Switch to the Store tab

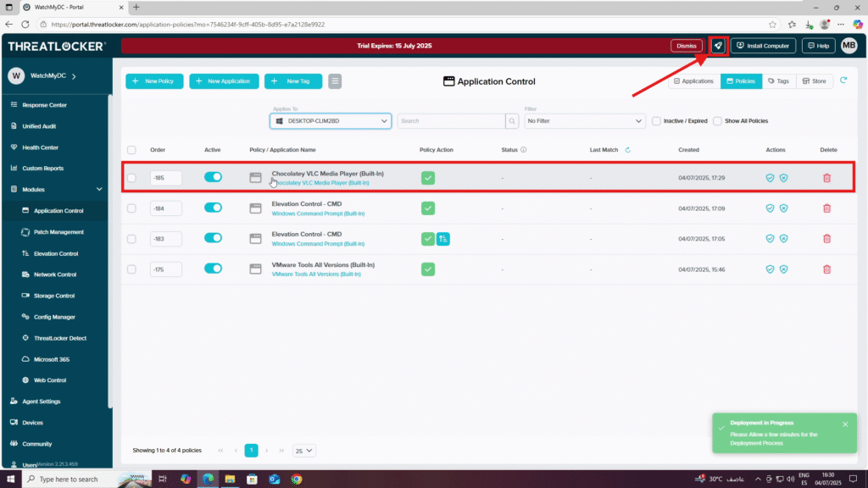pyautogui.click(x=815, y=81)
